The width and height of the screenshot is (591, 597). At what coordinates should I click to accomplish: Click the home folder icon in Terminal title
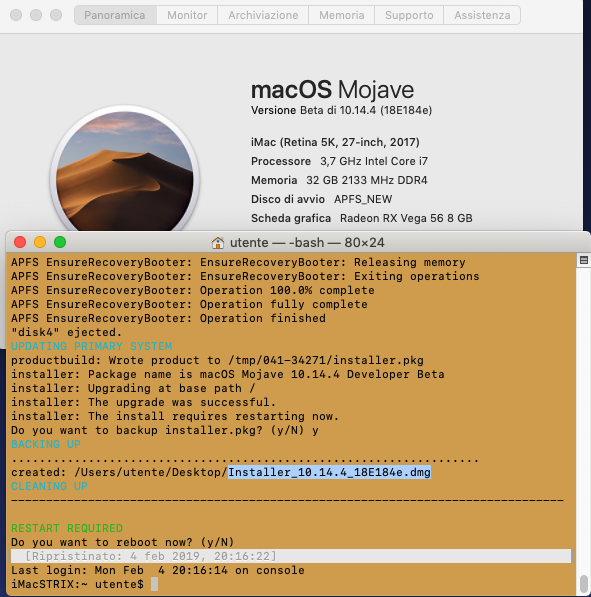click(x=218, y=243)
